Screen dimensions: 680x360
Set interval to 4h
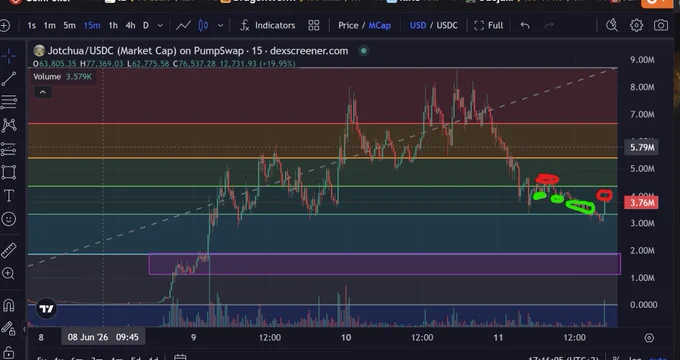tap(130, 26)
